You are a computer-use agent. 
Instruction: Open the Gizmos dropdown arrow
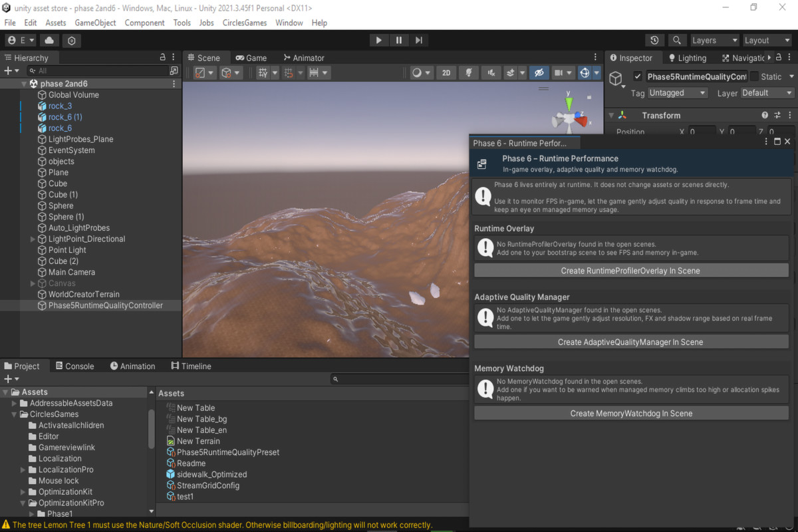click(x=597, y=73)
